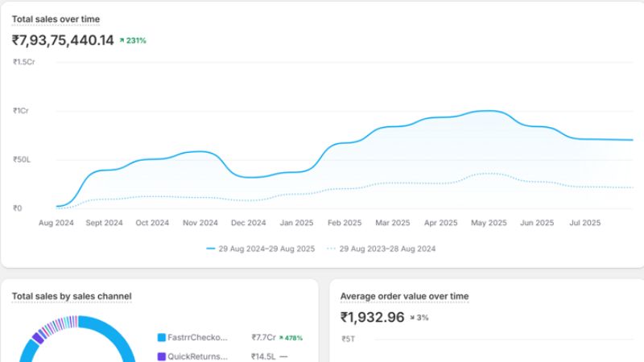Click the blue FastrrCheckout color swatch
This screenshot has height=362, width=644.
click(161, 338)
